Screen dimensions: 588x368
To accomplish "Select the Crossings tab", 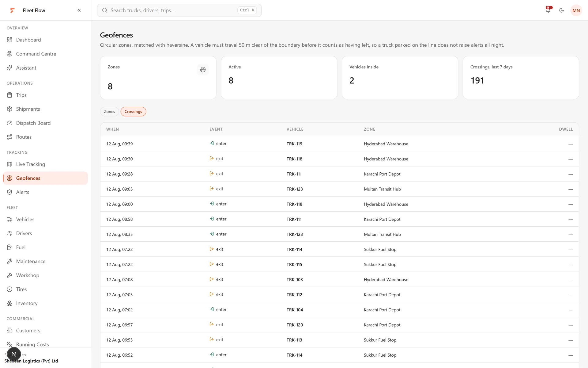I will [133, 112].
